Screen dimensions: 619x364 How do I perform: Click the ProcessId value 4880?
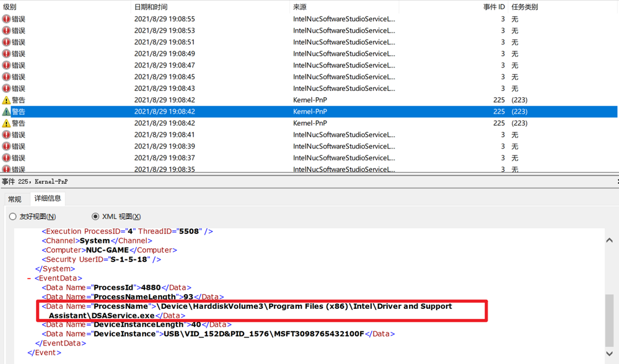151,287
